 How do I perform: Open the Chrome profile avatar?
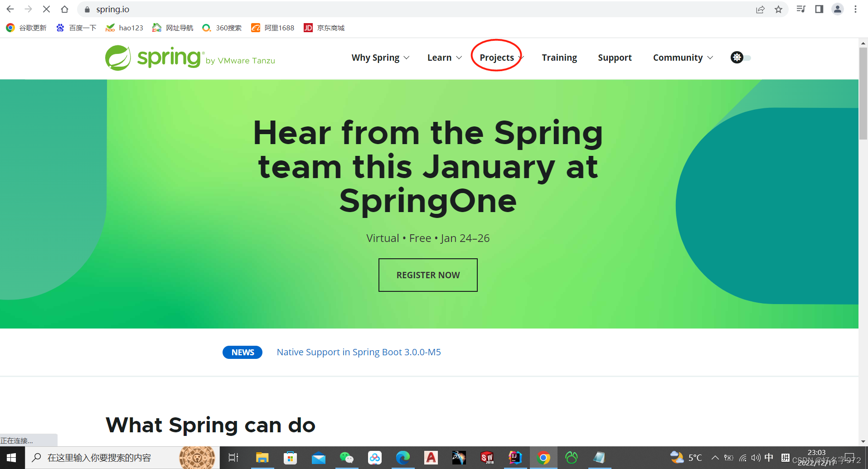point(838,9)
